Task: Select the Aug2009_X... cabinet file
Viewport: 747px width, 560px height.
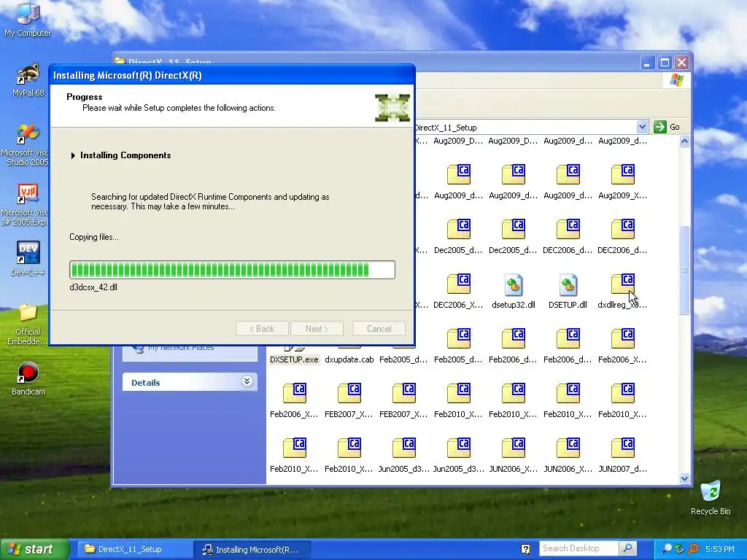Action: [622, 182]
